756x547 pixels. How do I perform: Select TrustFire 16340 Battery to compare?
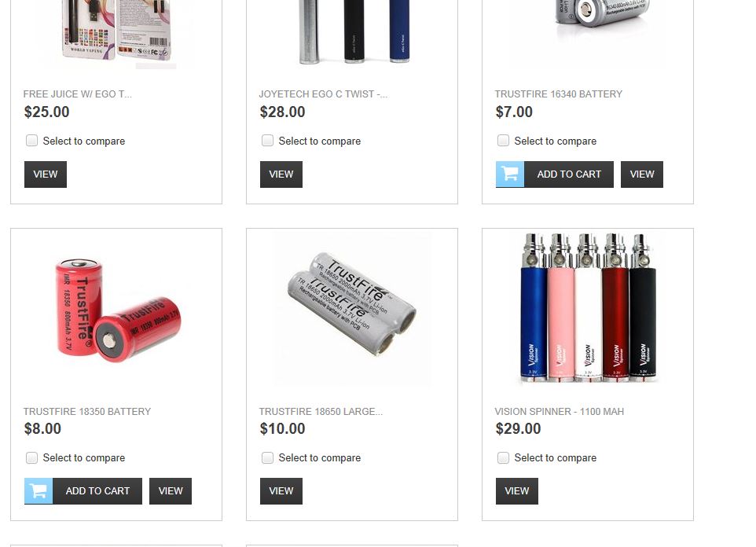[504, 141]
